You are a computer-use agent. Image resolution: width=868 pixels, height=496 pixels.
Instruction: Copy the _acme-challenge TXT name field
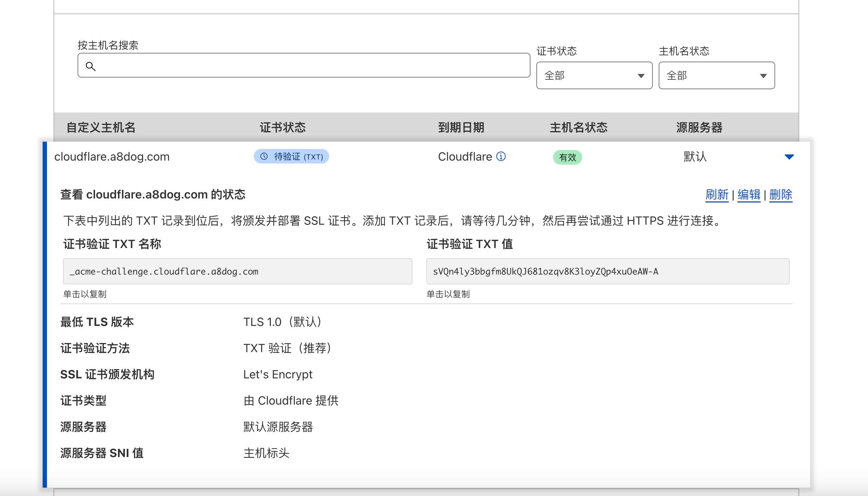tap(237, 271)
